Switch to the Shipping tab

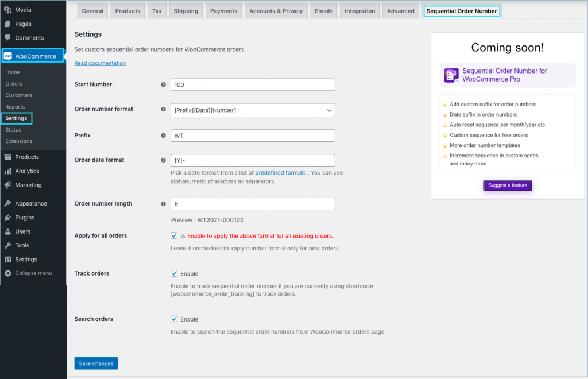(185, 11)
